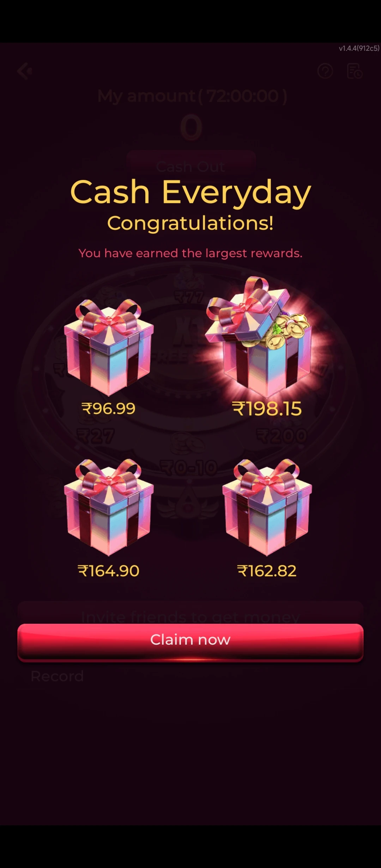Click the Congratulations! heading
The width and height of the screenshot is (381, 868).
190,223
